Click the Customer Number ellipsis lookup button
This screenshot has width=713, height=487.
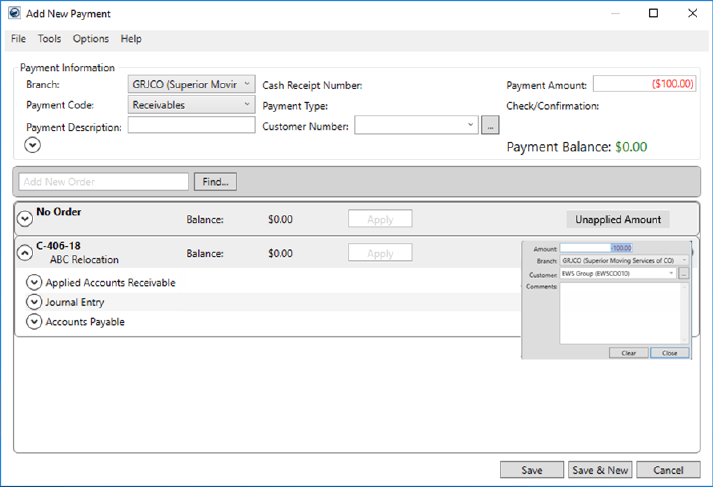[x=489, y=126]
